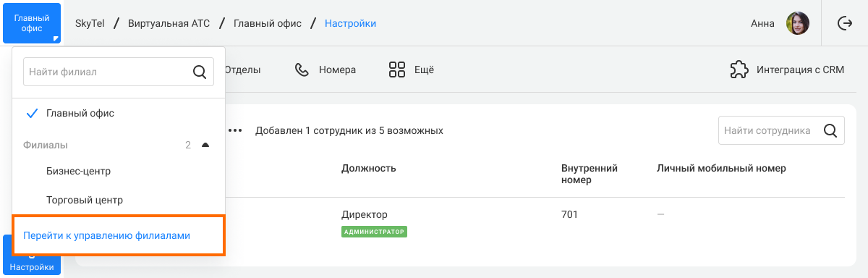The height and width of the screenshot is (278, 868).
Task: Click the SkyTel breadcrumb link
Action: 90,23
